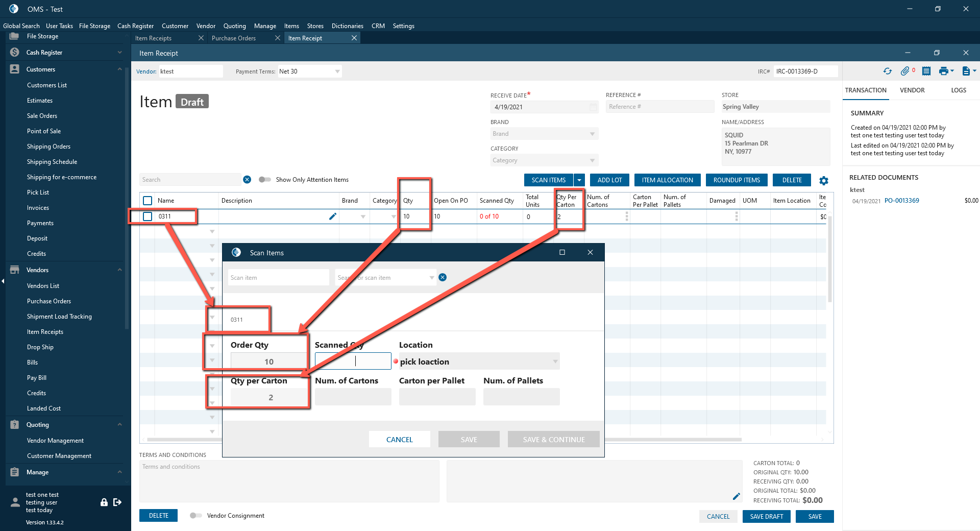This screenshot has width=980, height=531.
Task: Click the Reference # input field
Action: coord(660,107)
